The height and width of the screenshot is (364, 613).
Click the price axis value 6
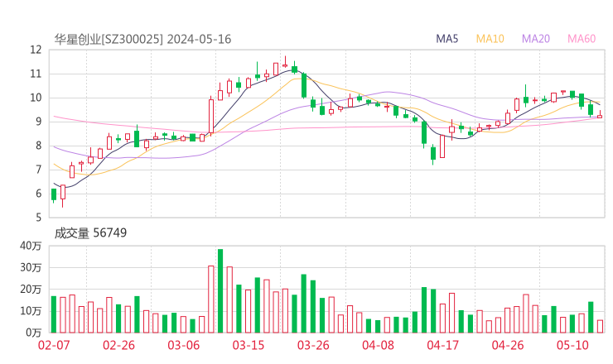tap(38, 194)
